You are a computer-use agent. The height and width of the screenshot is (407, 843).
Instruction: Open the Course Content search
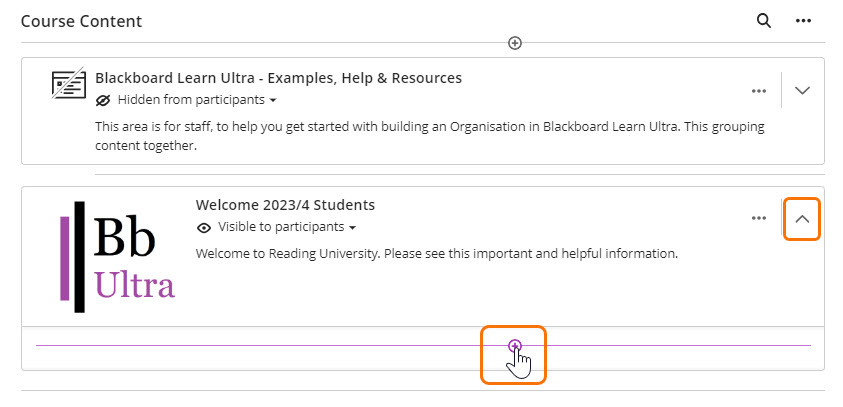point(764,21)
